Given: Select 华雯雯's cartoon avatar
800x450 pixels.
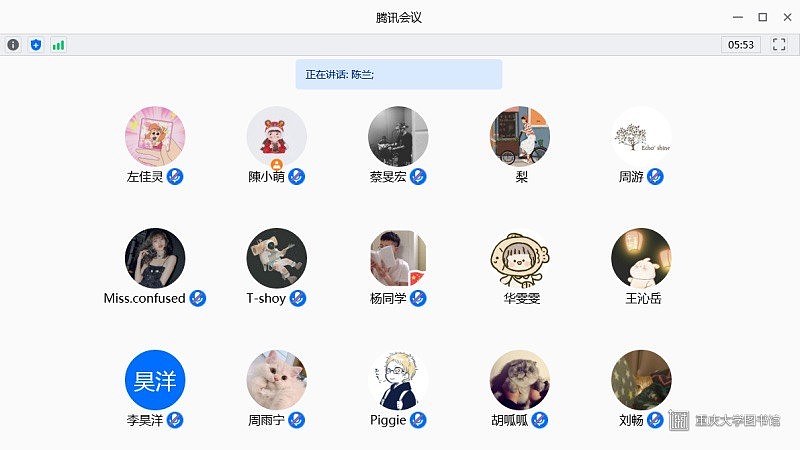Looking at the screenshot, I should [x=520, y=258].
